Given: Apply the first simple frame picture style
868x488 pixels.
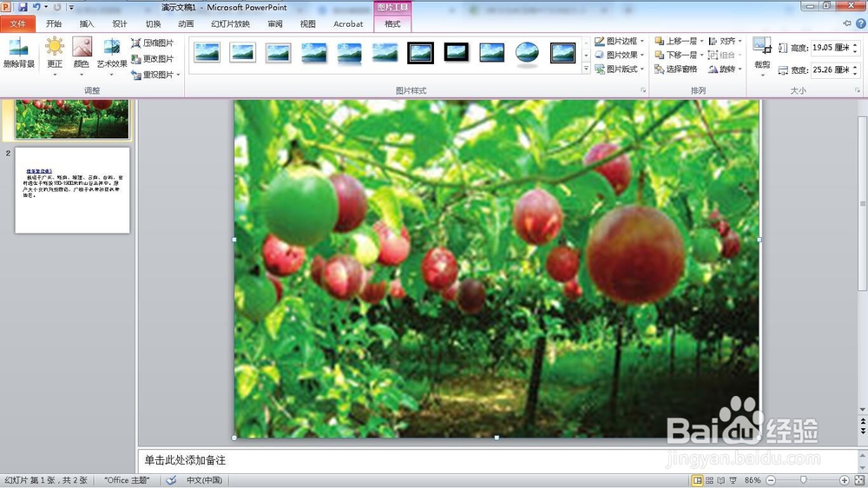Looking at the screenshot, I should coord(207,53).
